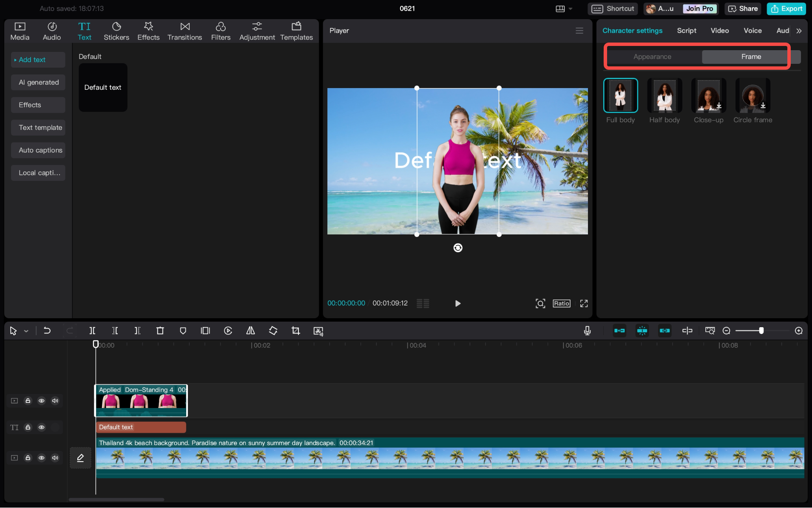Hide the Default text track using eye icon
The width and height of the screenshot is (812, 508).
(42, 427)
